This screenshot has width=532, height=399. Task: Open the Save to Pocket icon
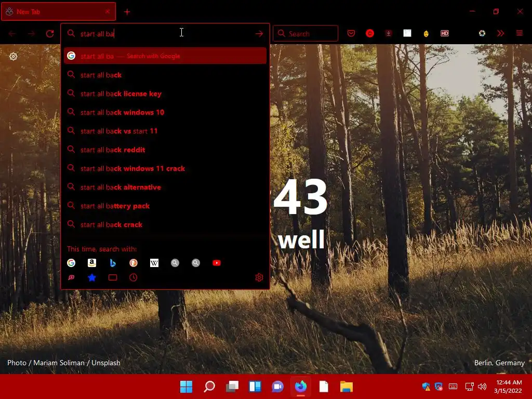pyautogui.click(x=351, y=33)
